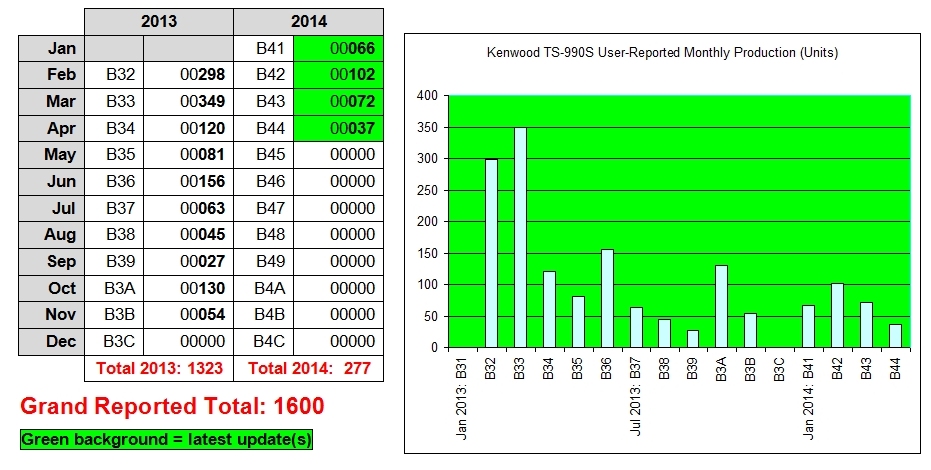931x470 pixels.
Task: Click the Total 2013: 1323 text
Action: pos(159,369)
